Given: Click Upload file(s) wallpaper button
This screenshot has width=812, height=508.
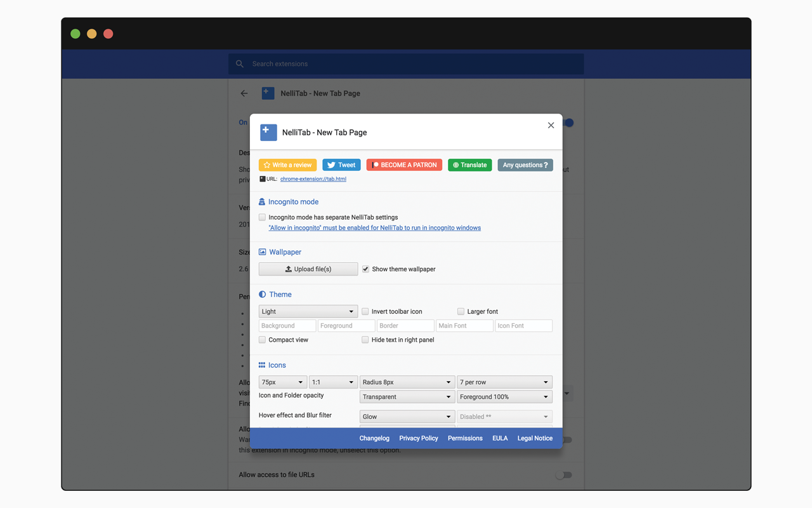Looking at the screenshot, I should (308, 269).
